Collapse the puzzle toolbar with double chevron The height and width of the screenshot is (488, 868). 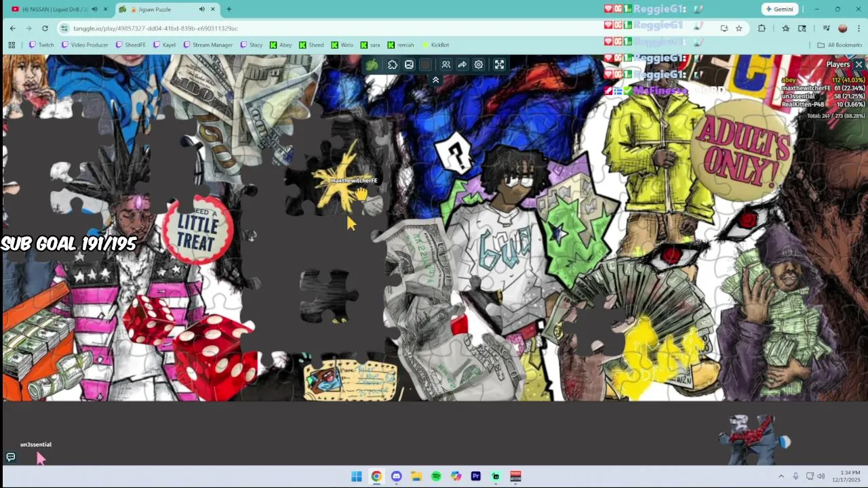point(435,80)
